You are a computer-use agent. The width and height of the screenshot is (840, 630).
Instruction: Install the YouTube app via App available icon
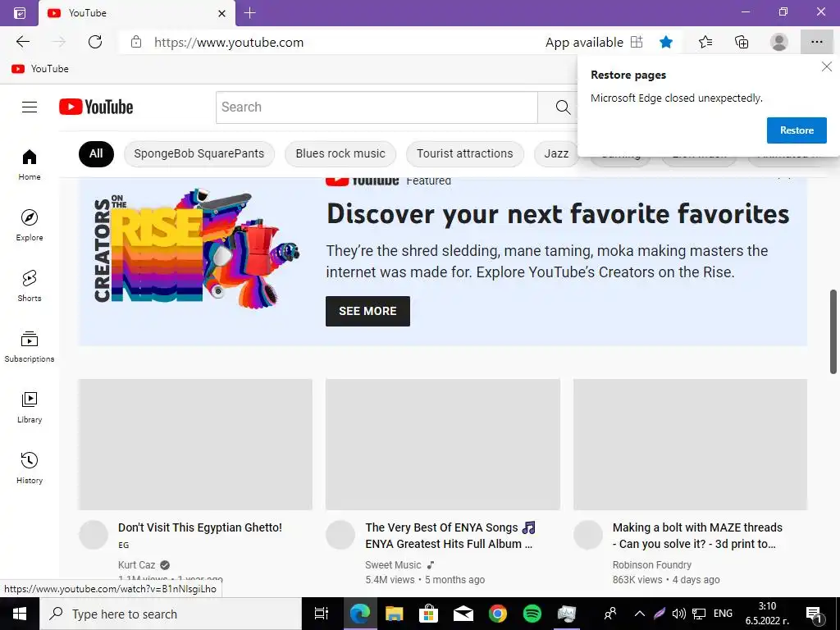pos(637,42)
